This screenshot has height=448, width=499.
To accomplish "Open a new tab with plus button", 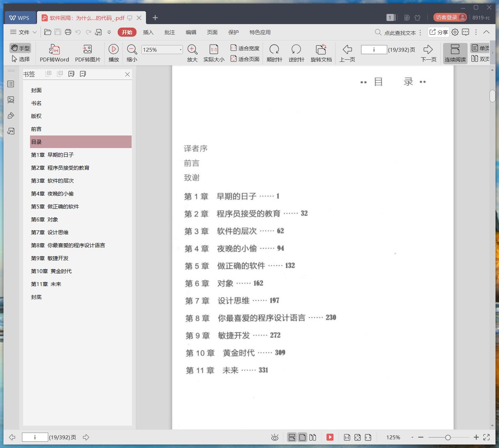I will coord(155,17).
